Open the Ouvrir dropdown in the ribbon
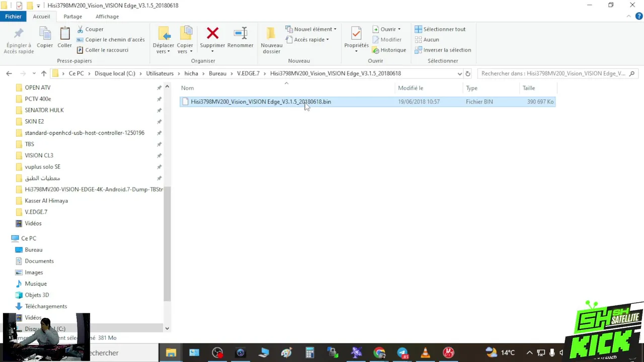The width and height of the screenshot is (644, 362). click(x=386, y=29)
